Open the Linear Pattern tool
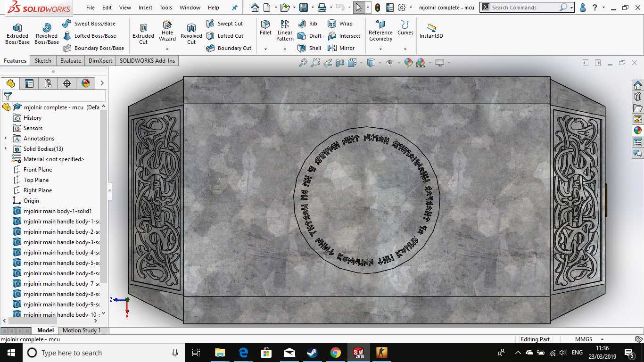 pyautogui.click(x=285, y=31)
